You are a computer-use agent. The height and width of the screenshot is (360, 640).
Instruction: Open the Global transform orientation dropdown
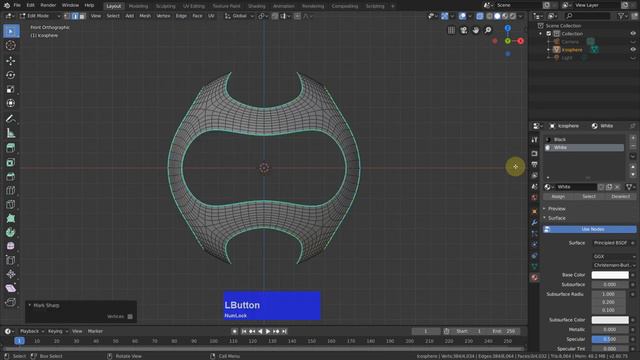pos(239,16)
